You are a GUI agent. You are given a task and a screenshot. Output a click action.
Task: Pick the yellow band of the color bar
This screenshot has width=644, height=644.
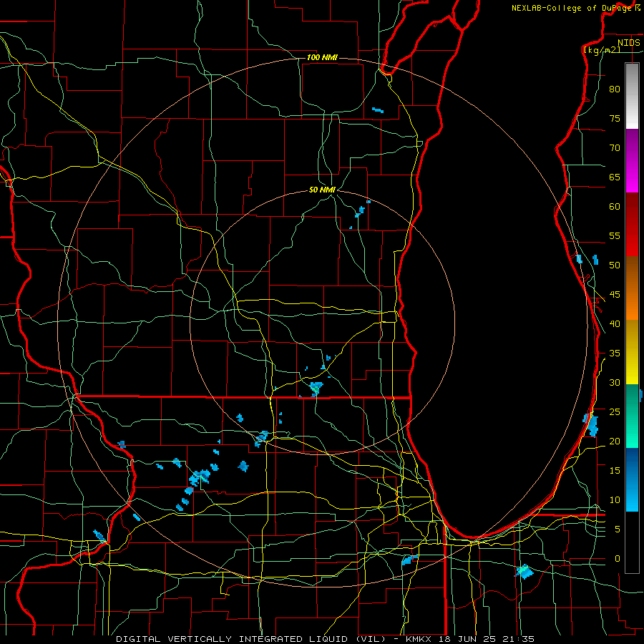click(x=632, y=352)
